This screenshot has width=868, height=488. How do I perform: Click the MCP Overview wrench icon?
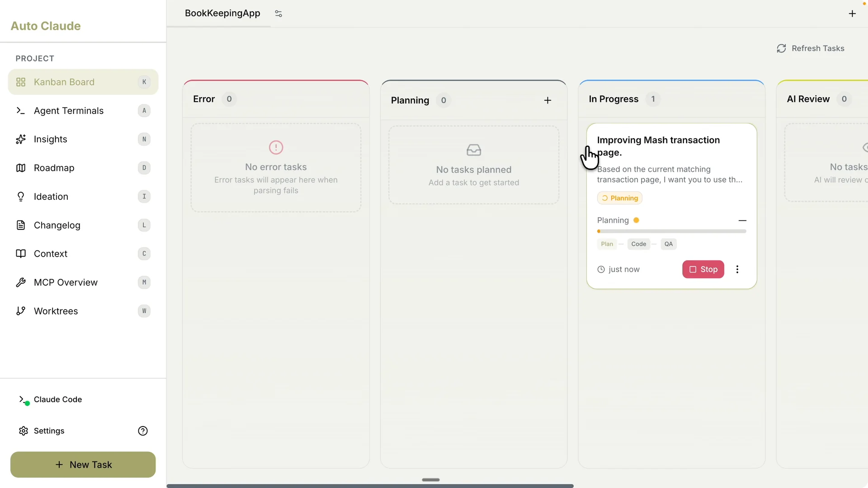tap(21, 282)
